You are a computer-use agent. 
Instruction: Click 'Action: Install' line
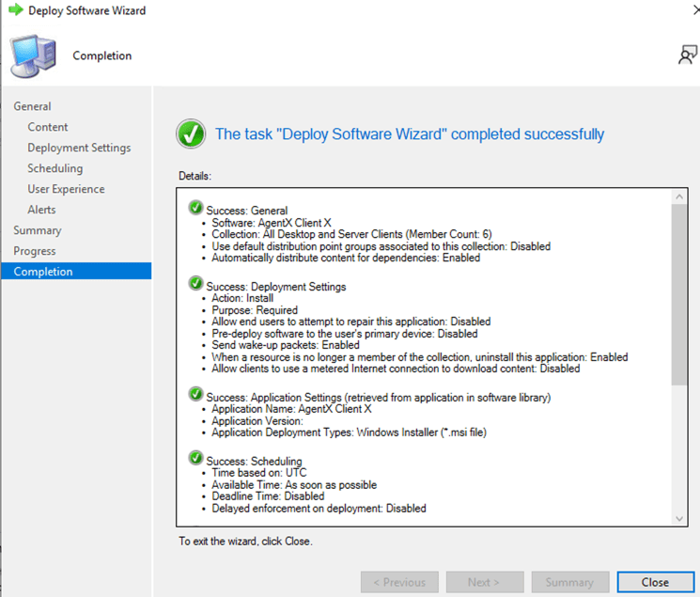242,298
